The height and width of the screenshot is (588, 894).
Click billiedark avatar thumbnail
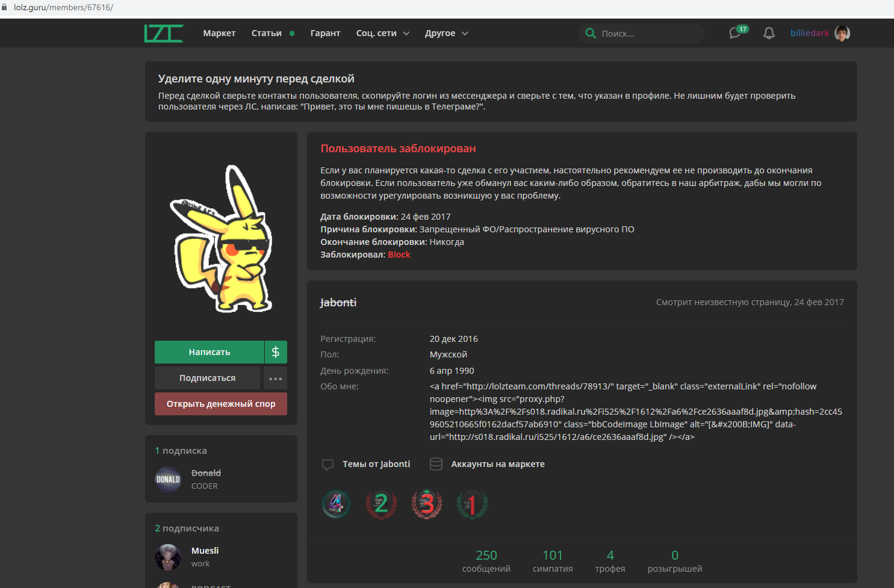pos(842,33)
